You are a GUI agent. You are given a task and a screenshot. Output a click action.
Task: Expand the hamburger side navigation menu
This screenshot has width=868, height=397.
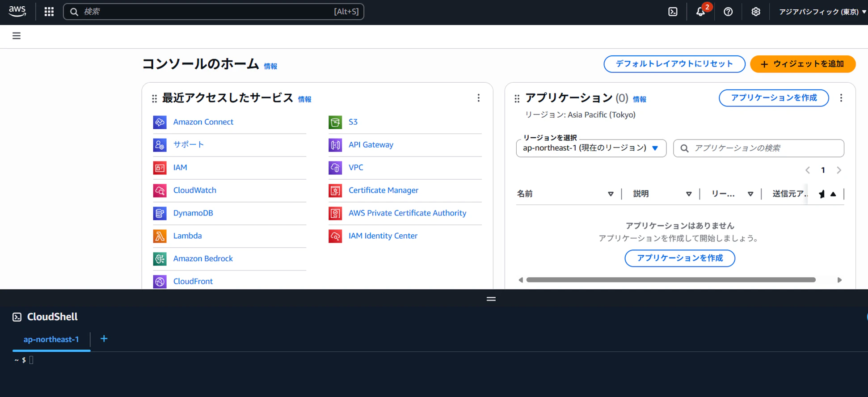coord(17,36)
